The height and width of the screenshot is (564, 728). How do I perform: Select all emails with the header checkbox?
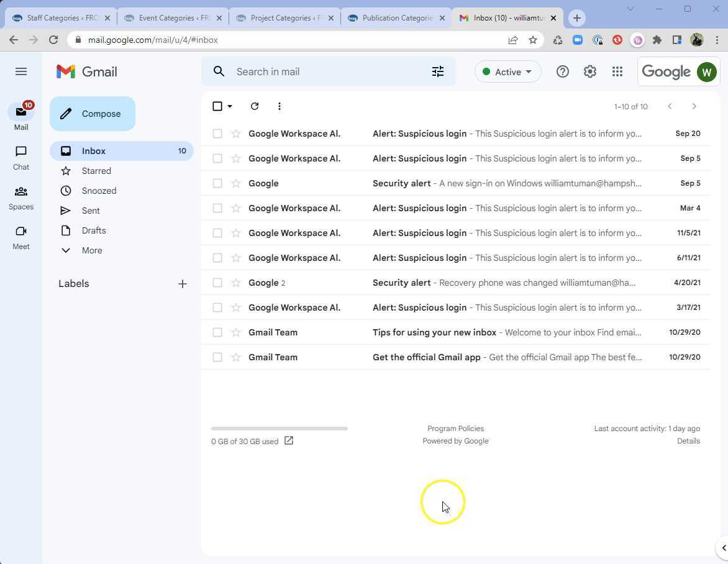tap(216, 106)
